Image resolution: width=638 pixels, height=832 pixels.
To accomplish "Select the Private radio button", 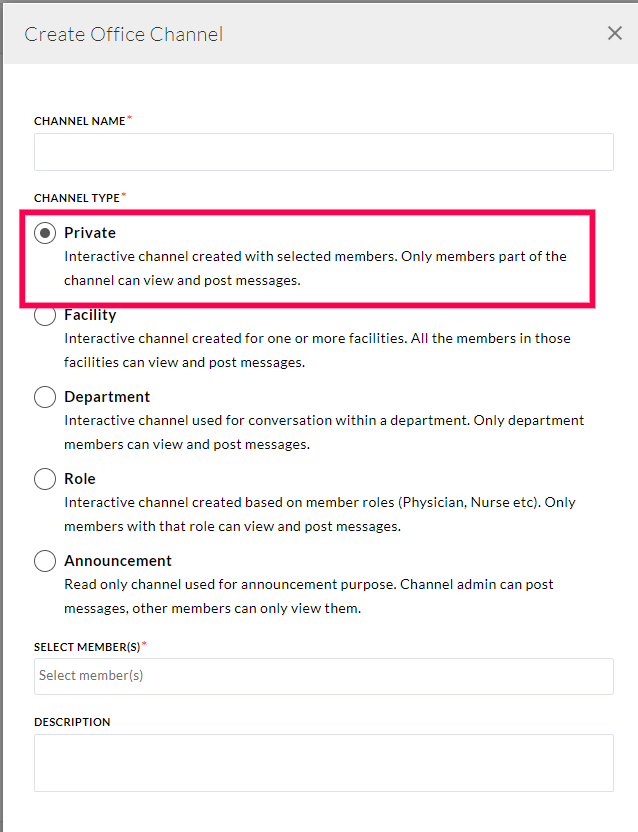I will [x=45, y=233].
